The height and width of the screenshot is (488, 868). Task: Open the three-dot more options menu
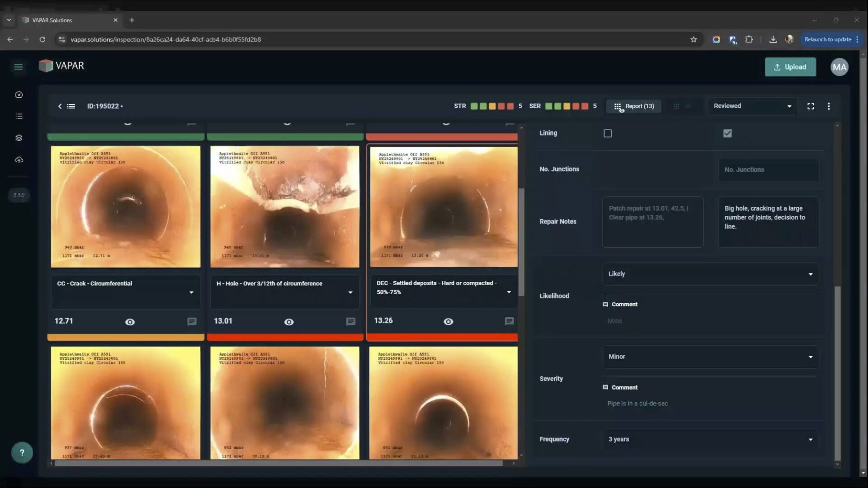tap(829, 106)
